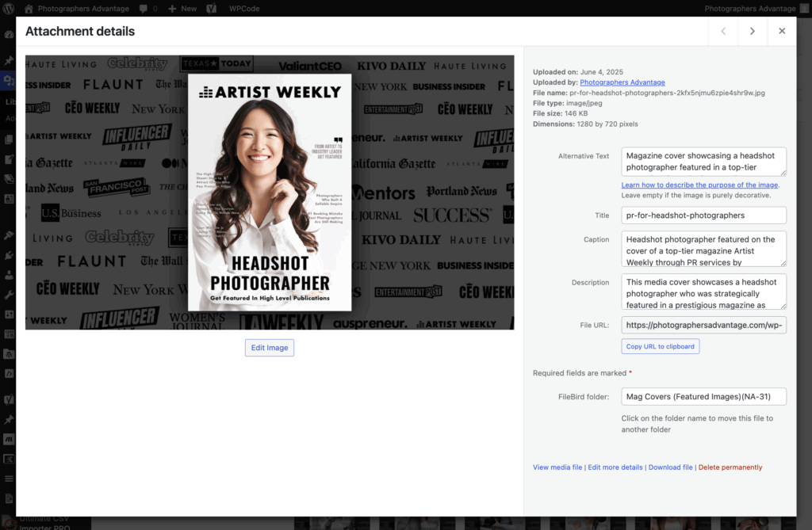812x530 pixels.
Task: Open the Tools wrench icon in sidebar
Action: [9, 295]
